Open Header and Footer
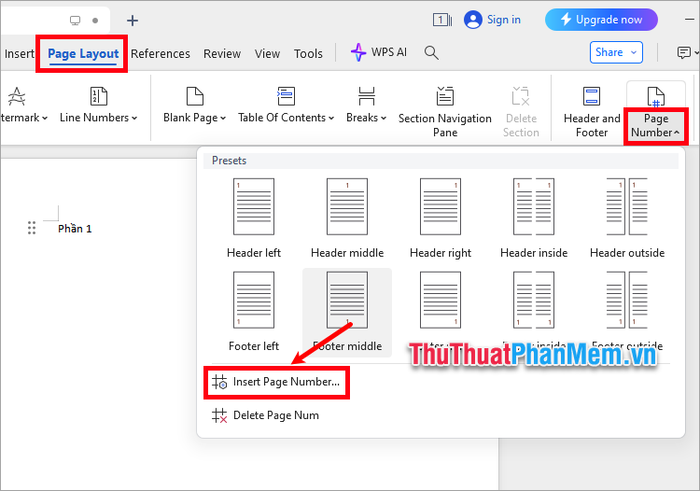Viewport: 700px width, 491px height. (x=592, y=112)
